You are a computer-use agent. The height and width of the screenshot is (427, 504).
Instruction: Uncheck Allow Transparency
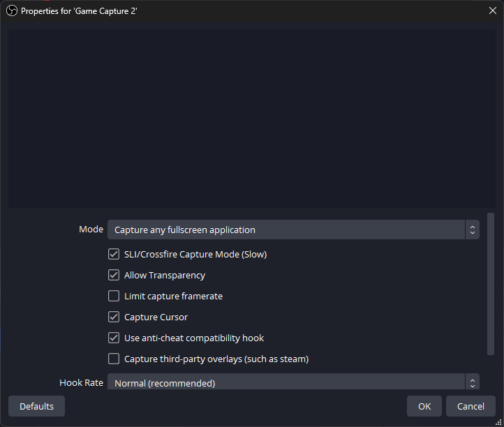[x=114, y=275]
